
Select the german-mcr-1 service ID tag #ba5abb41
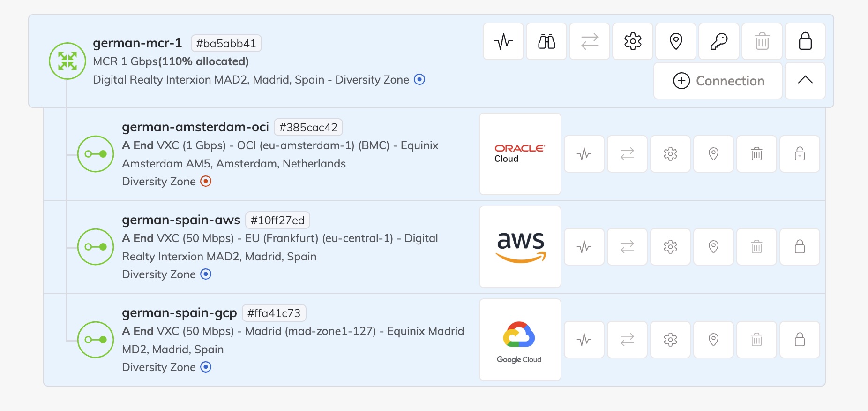(227, 43)
